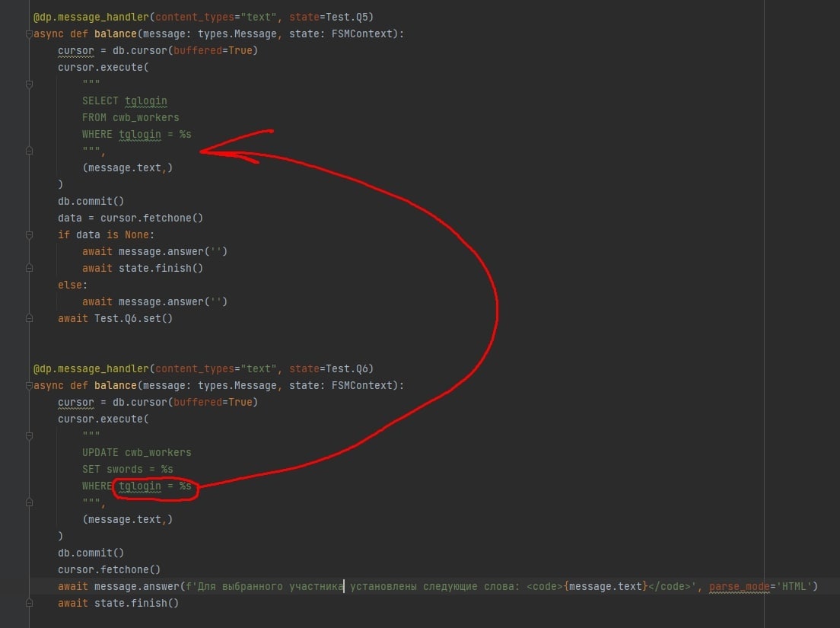Click the 'if data is None:' statement
This screenshot has height=628, width=840.
(106, 234)
